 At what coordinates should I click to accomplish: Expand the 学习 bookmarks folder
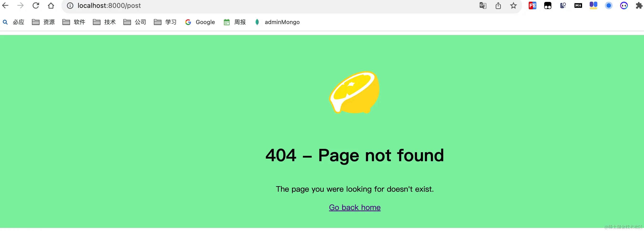pos(165,22)
